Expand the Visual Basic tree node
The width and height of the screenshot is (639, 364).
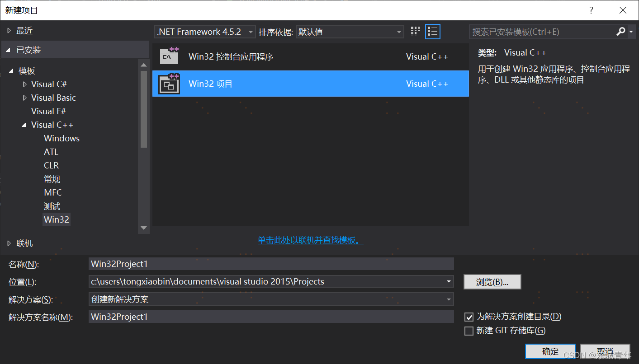point(25,98)
